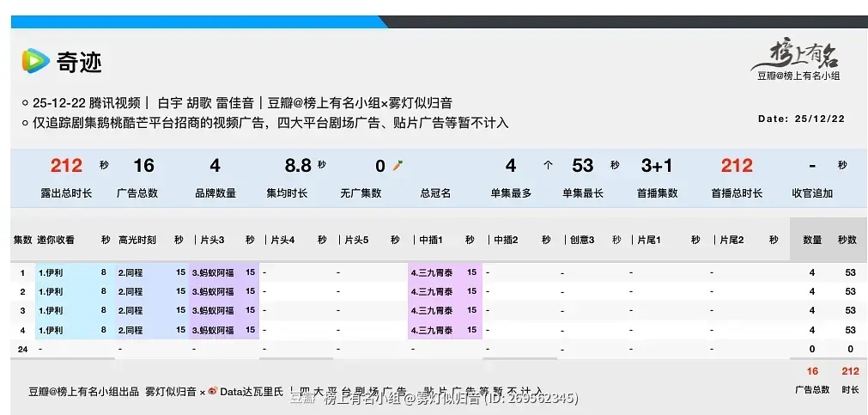868x415 pixels.
Task: Click the Tencent Video logo beside 奇迹
Action: click(35, 61)
